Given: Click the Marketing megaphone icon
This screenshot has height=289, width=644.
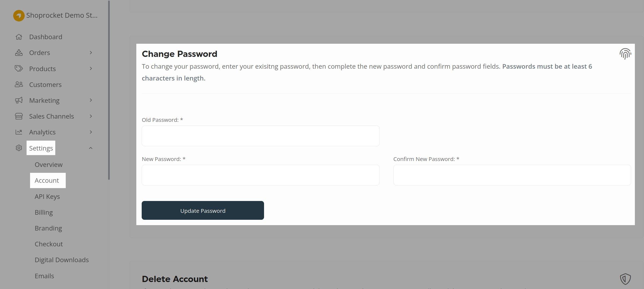Looking at the screenshot, I should pos(19,100).
